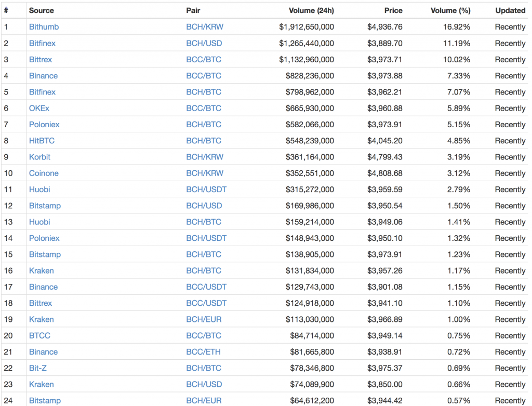This screenshot has height=406, width=532.
Task: Click the Pair column header
Action: point(193,10)
